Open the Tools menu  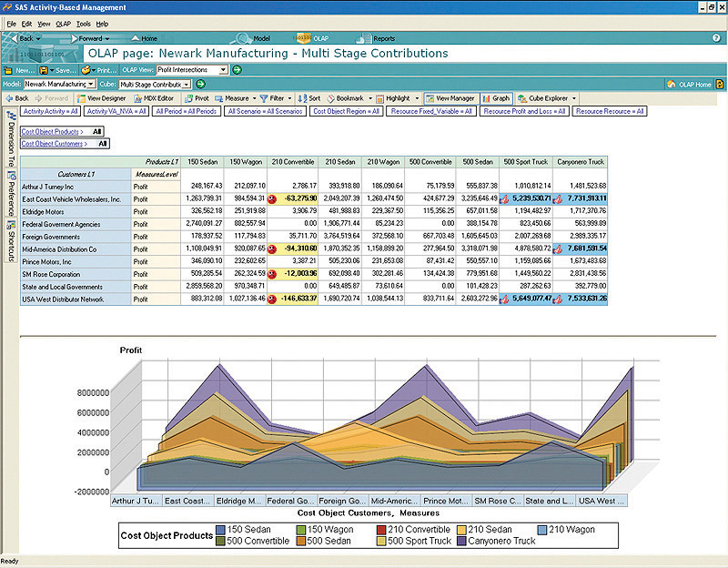tap(84, 24)
